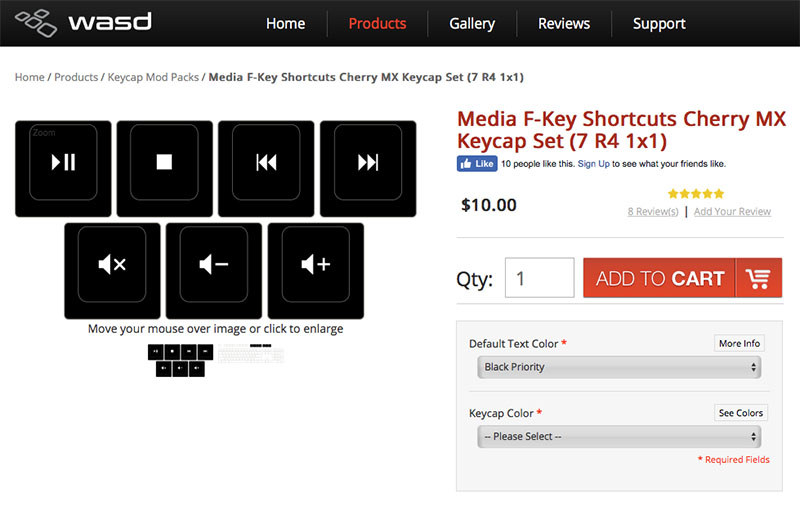This screenshot has width=800, height=507.
Task: Click the Facebook Like button
Action: [x=478, y=163]
